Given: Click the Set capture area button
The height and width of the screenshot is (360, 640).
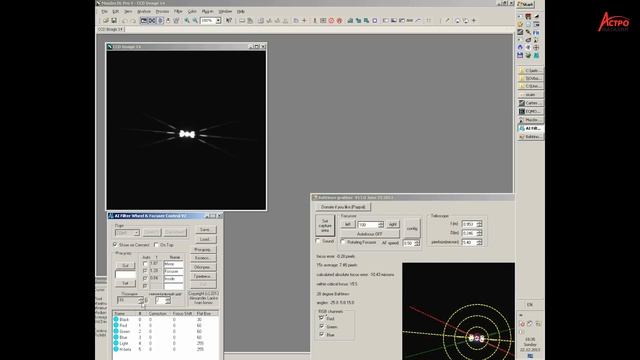Looking at the screenshot, I should 325,225.
